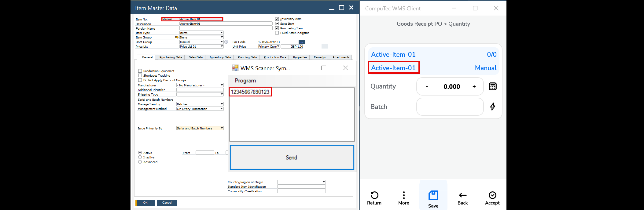The width and height of the screenshot is (644, 210).
Task: Uncheck the Purchasing Item checkbox
Action: pyautogui.click(x=277, y=28)
